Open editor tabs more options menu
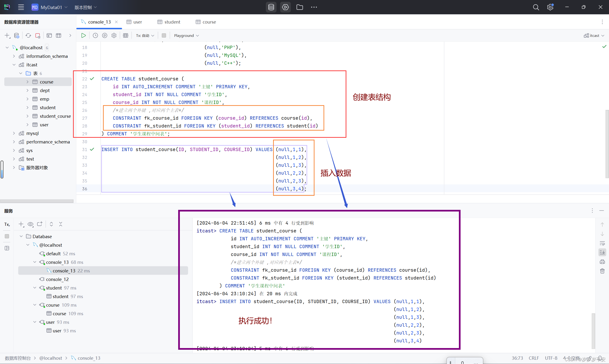609x364 pixels. [x=602, y=22]
